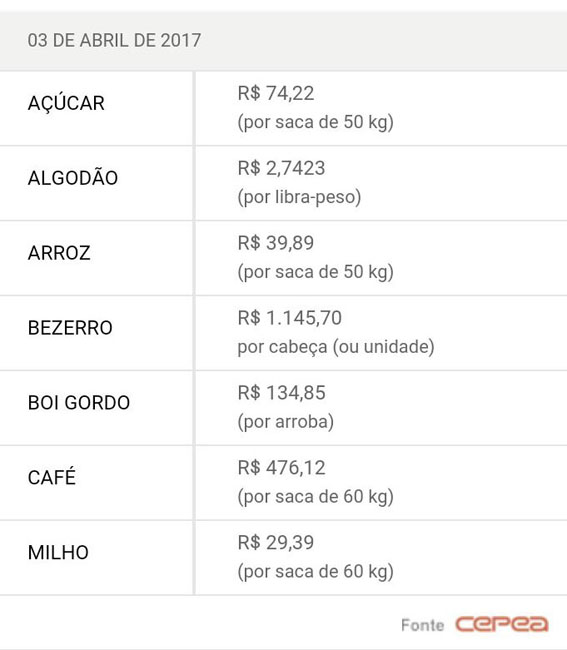
Task: Select the AÇÚCAR row label
Action: pos(66,102)
